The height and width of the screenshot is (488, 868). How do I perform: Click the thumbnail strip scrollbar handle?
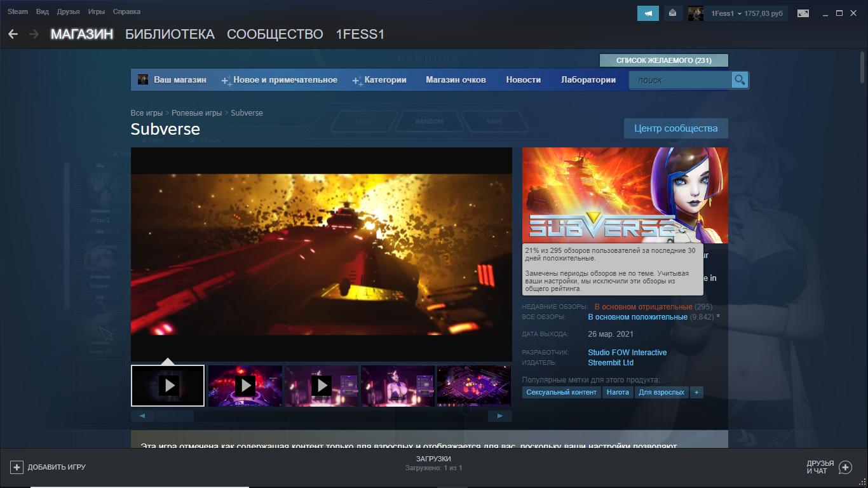[x=175, y=416]
